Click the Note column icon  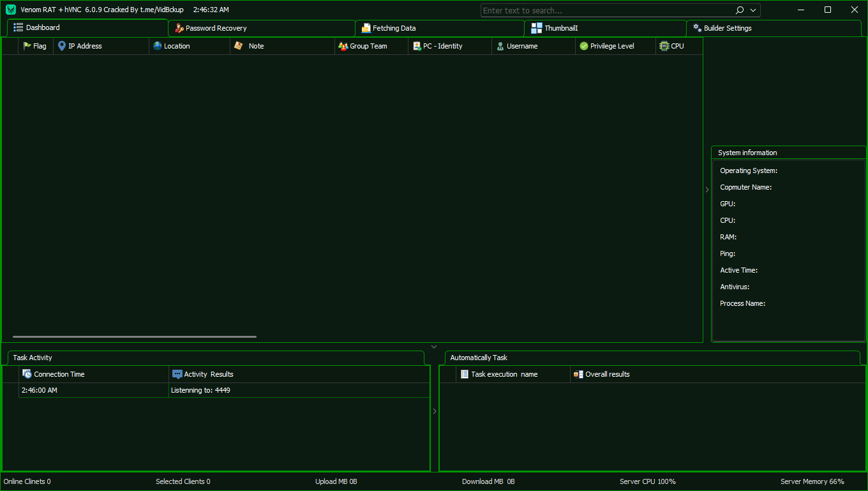pyautogui.click(x=239, y=46)
